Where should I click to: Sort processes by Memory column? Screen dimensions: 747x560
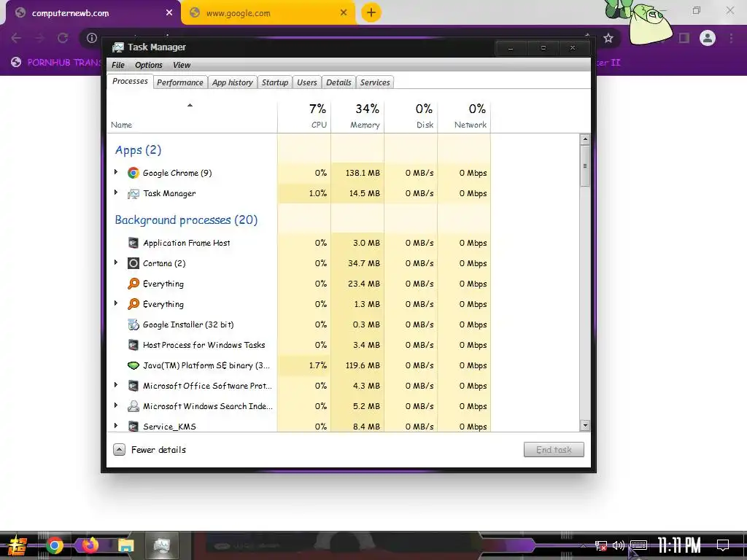pos(357,116)
